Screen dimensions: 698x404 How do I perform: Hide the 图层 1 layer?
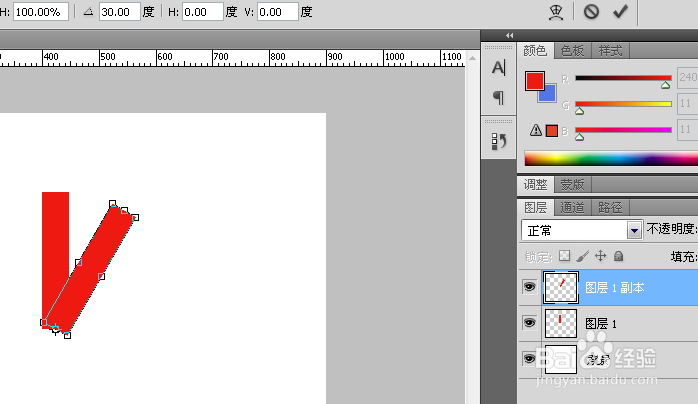click(x=529, y=323)
